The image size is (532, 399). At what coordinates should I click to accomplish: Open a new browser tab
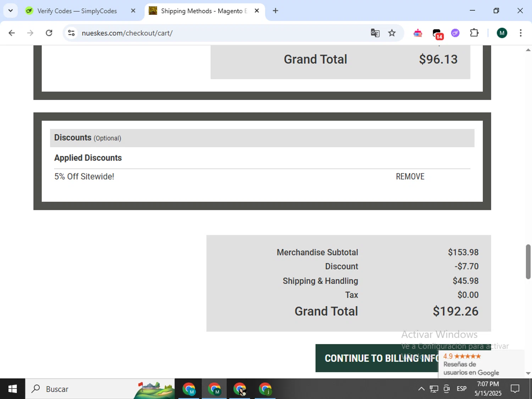[276, 11]
